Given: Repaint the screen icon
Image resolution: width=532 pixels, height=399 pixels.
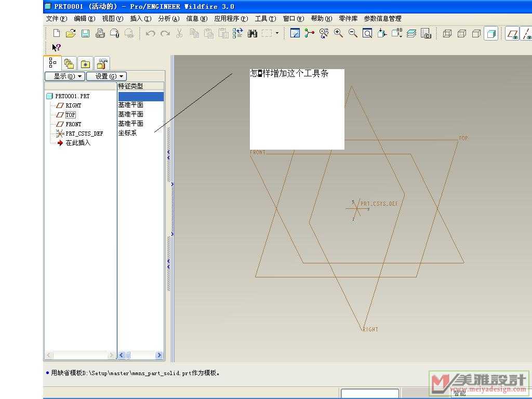Looking at the screenshot, I should click(x=295, y=33).
